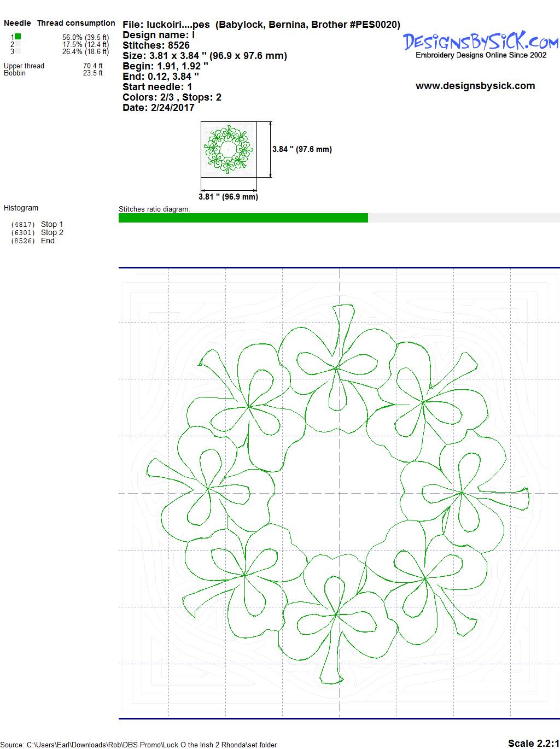Open the www.designsbysick.com link
Screen dimensions: 560x749
[475, 86]
